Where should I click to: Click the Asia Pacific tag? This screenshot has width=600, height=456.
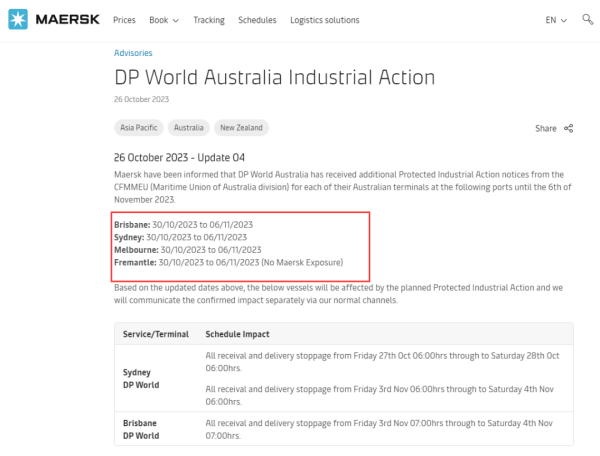(139, 128)
